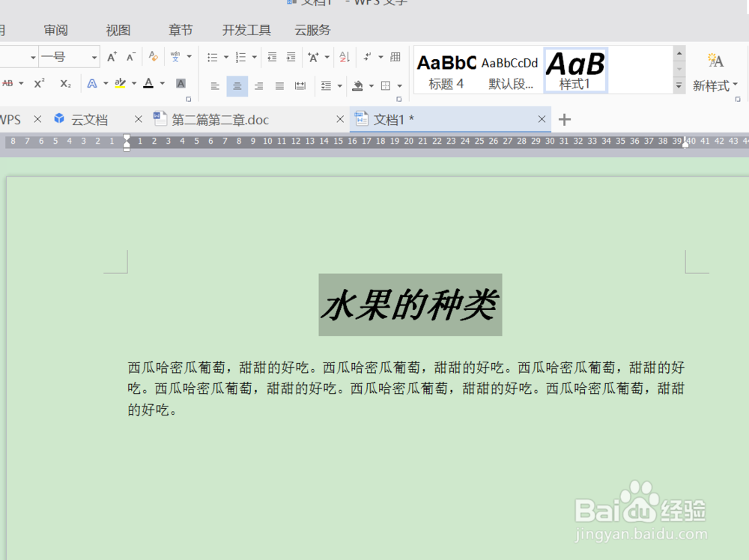Click the style gallery scroll-up arrow
The width and height of the screenshot is (749, 560).
(x=680, y=52)
